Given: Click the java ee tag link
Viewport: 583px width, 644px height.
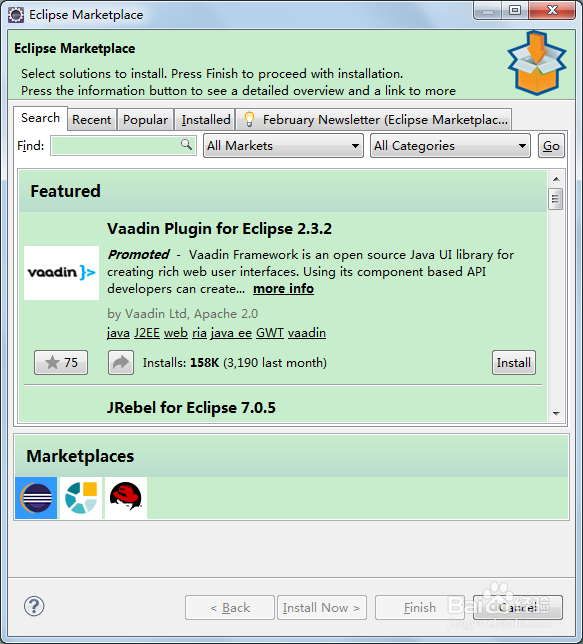Looking at the screenshot, I should pos(231,333).
